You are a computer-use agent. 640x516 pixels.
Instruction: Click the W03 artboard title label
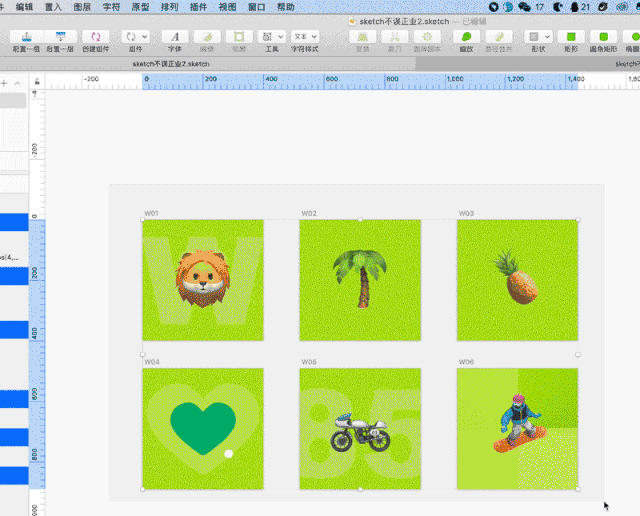466,213
